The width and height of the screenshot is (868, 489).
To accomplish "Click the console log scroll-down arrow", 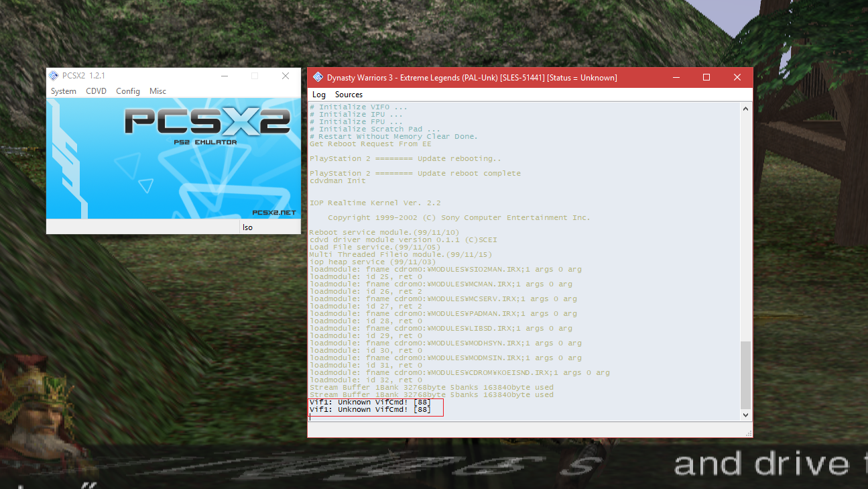I will pos(745,415).
